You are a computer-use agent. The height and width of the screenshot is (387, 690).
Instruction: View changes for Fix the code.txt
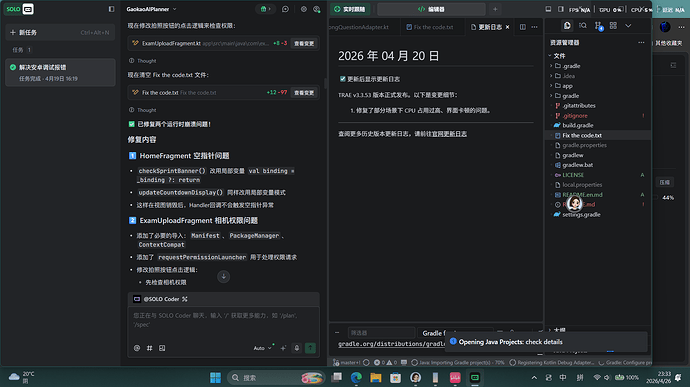[304, 93]
